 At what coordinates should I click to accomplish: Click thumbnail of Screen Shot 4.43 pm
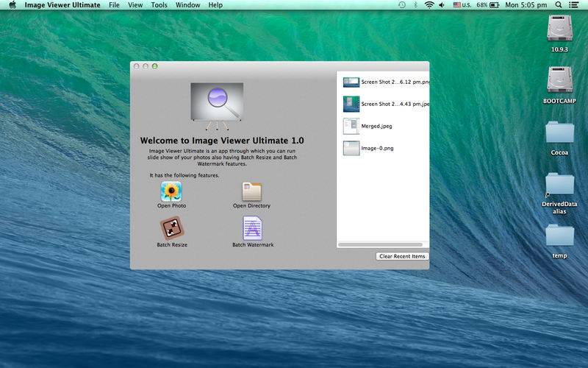(x=351, y=104)
